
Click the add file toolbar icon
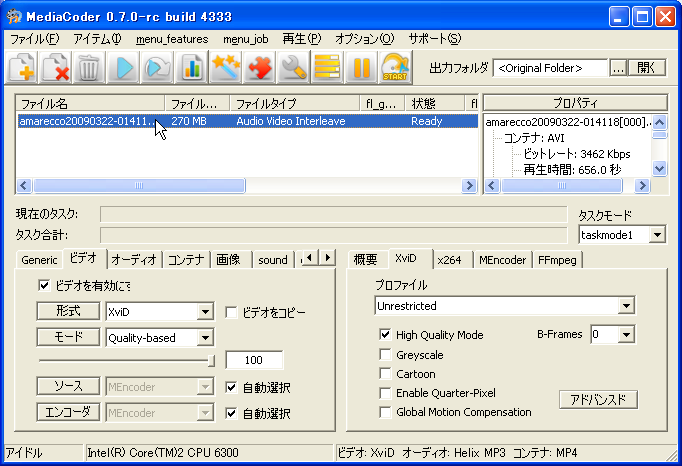(x=23, y=67)
